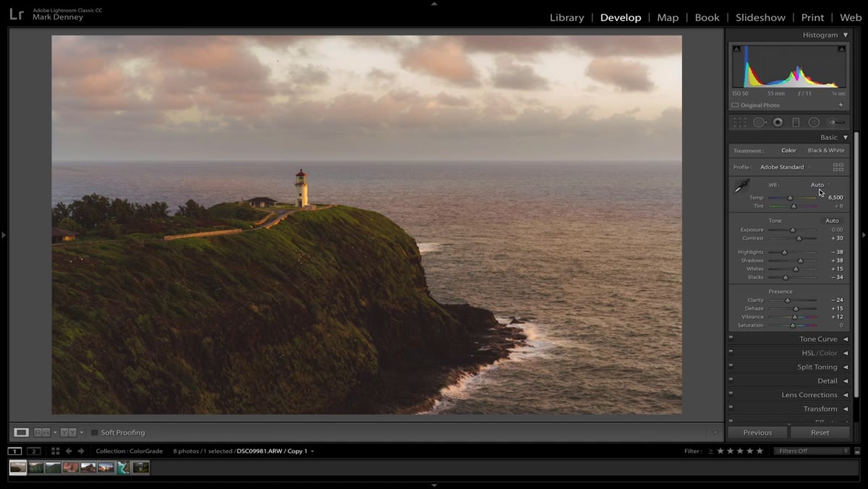Screen dimensions: 868x489
Task: Click the Lr logo identity plate
Action: point(17,14)
